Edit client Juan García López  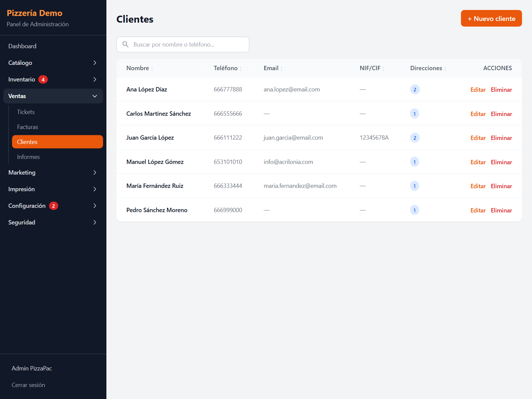[478, 138]
